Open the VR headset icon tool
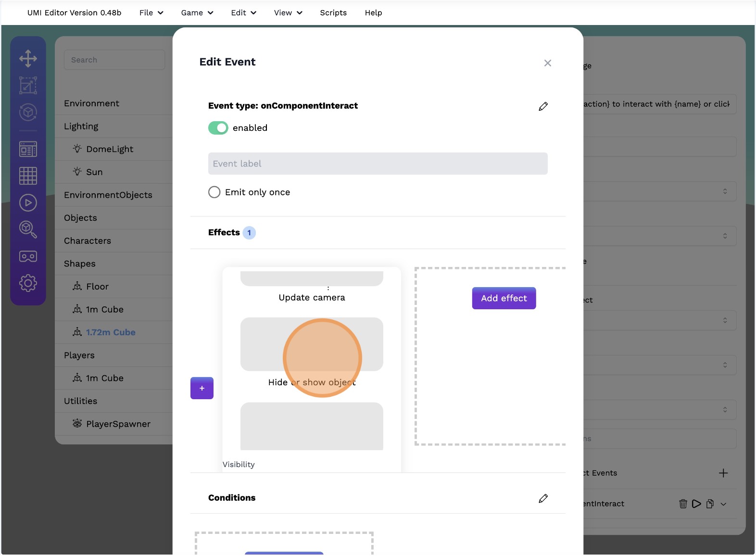This screenshot has width=756, height=556. 28,257
